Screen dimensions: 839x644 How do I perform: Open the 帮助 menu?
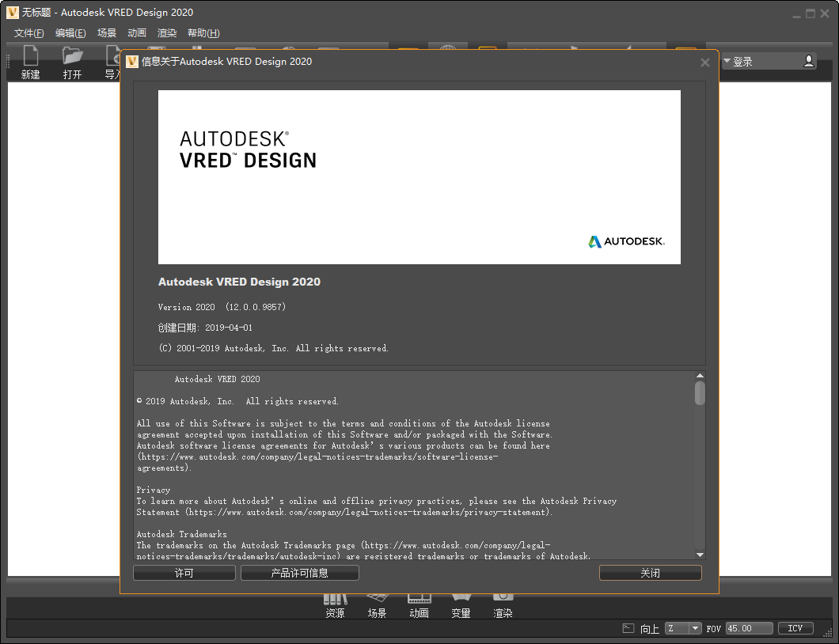(x=203, y=32)
